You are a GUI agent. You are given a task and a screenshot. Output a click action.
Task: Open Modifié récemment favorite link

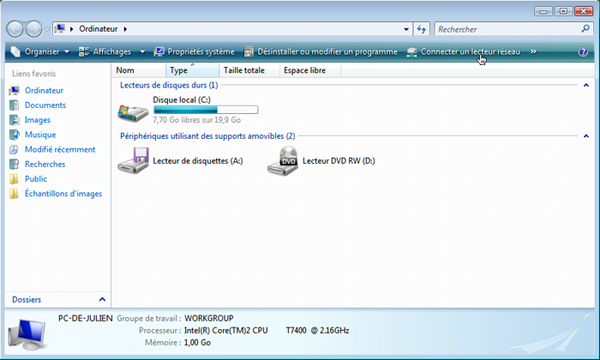click(60, 150)
